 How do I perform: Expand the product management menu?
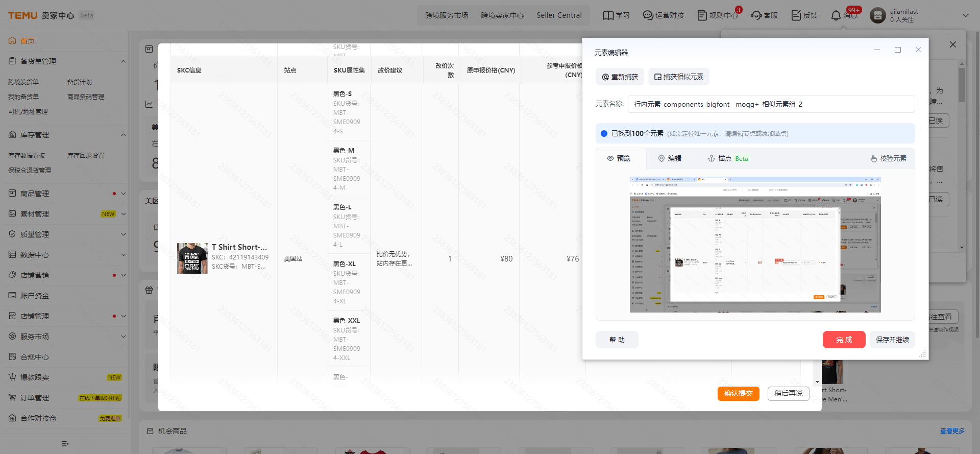[123, 194]
